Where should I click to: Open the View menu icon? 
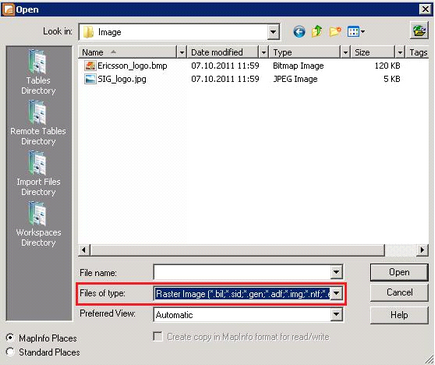[356, 32]
